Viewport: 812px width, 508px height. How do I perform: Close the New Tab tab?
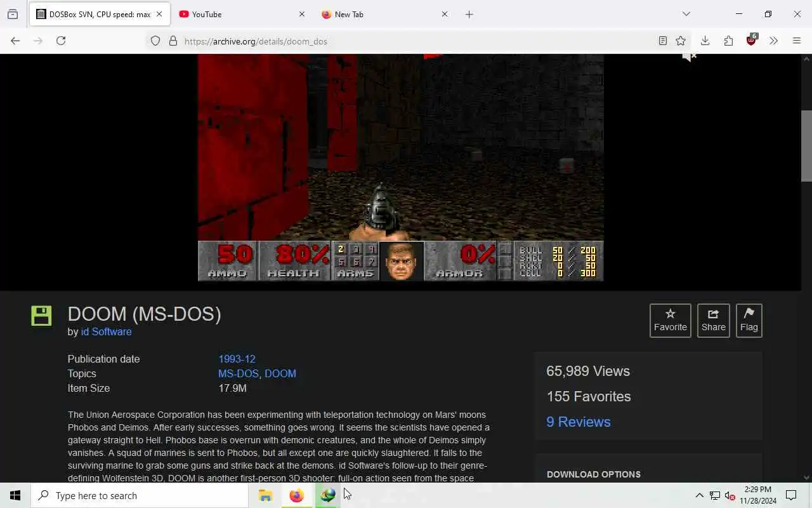pyautogui.click(x=445, y=14)
